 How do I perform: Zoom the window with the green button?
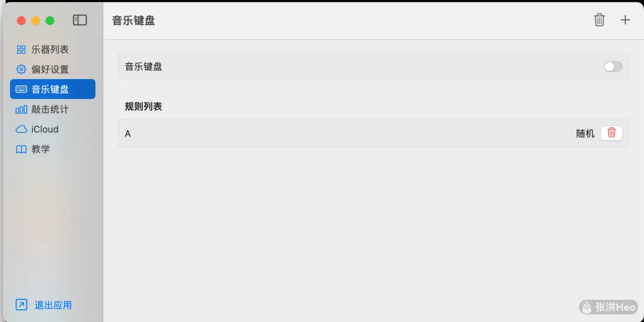coord(50,20)
